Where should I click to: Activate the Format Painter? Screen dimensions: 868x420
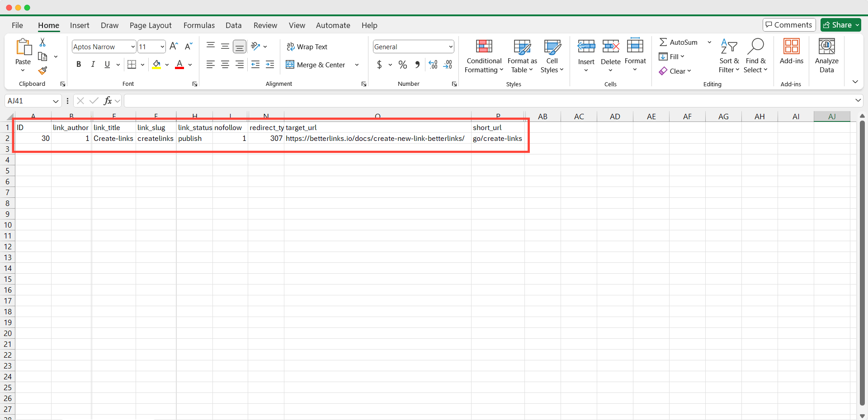[x=42, y=71]
